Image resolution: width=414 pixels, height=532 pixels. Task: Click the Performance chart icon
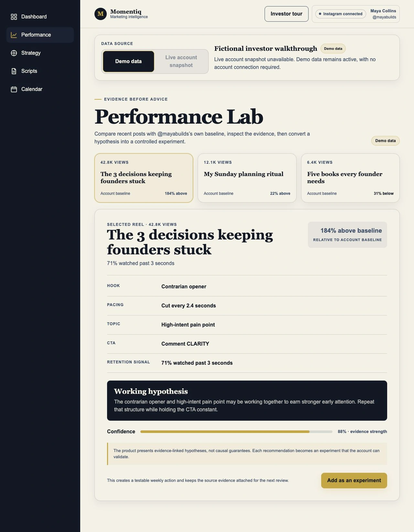point(14,35)
